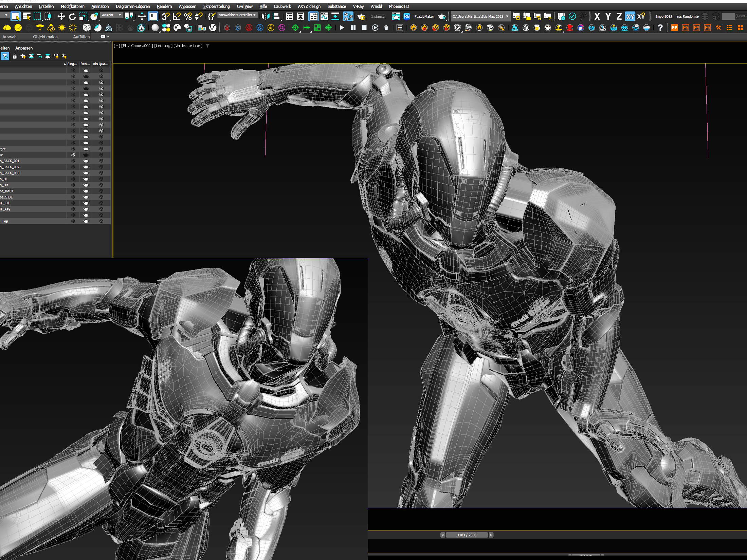Open the Auswahlsatz erstellen dropdown
This screenshot has height=560, width=747.
[x=238, y=15]
